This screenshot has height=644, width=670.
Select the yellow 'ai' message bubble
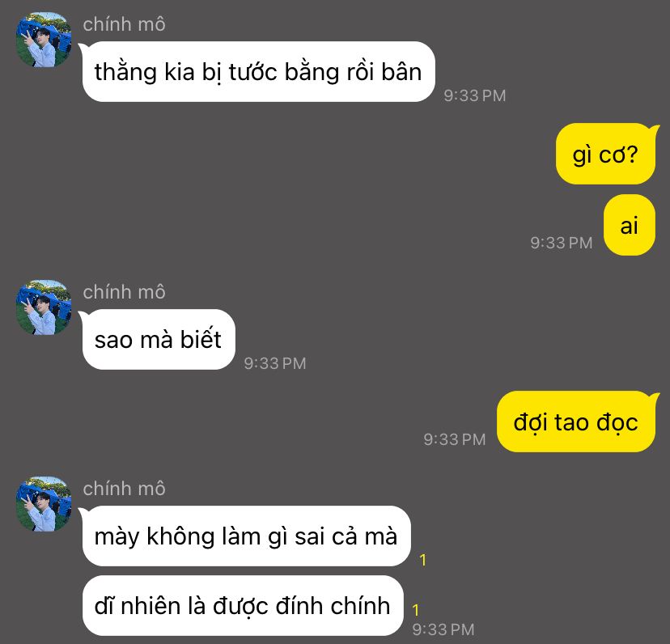630,225
